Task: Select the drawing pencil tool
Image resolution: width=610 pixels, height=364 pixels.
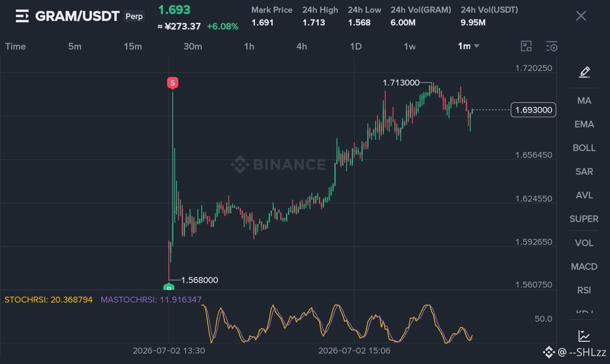Action: [585, 72]
